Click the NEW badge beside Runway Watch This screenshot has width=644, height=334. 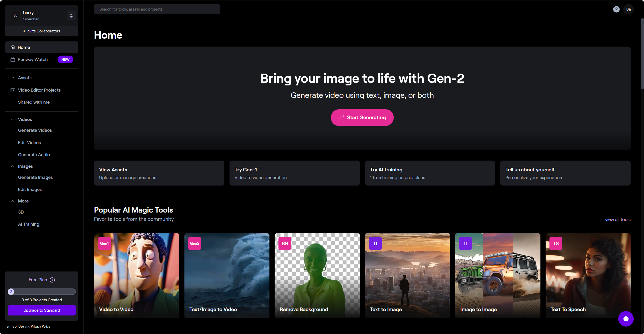coord(65,59)
